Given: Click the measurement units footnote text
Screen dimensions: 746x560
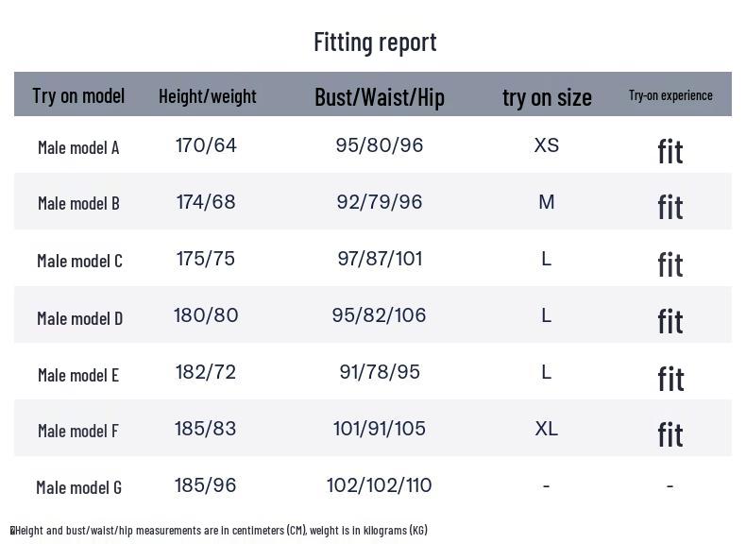Looking at the screenshot, I should pyautogui.click(x=221, y=530).
